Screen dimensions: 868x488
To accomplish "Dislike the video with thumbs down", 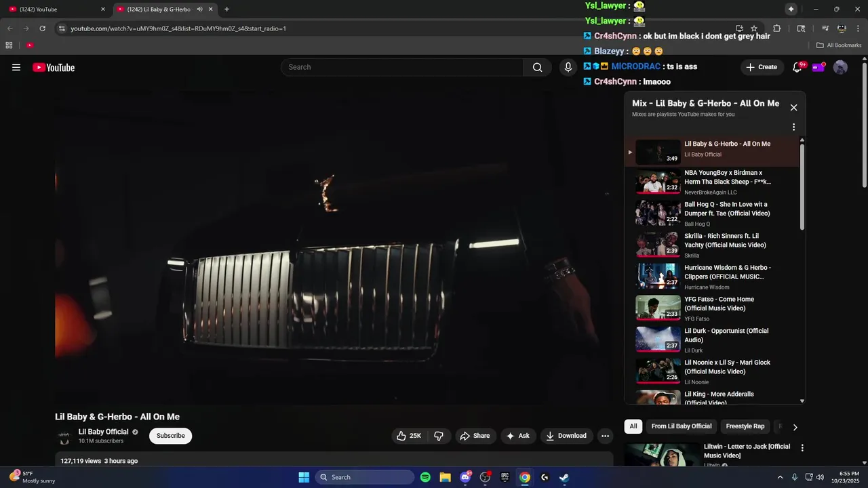I will [439, 436].
